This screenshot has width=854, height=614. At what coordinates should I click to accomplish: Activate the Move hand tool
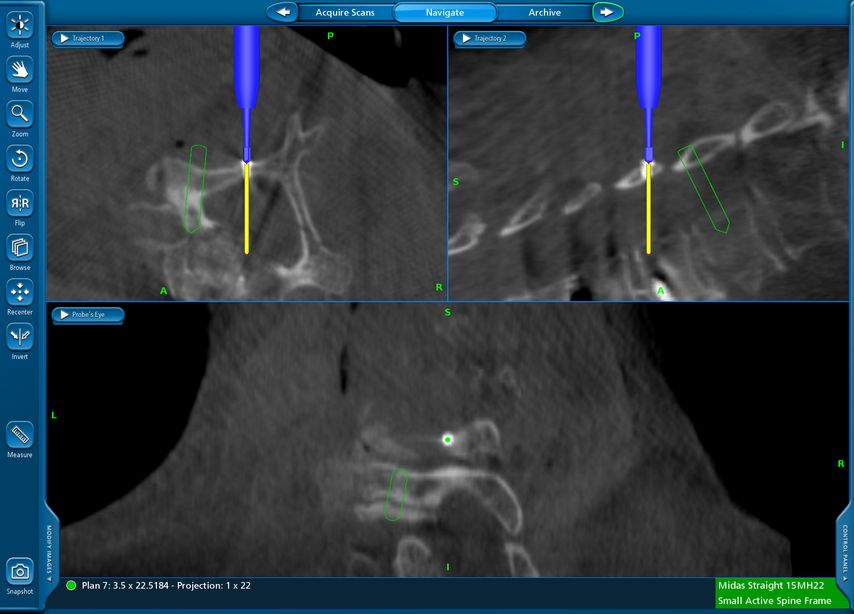tap(20, 69)
